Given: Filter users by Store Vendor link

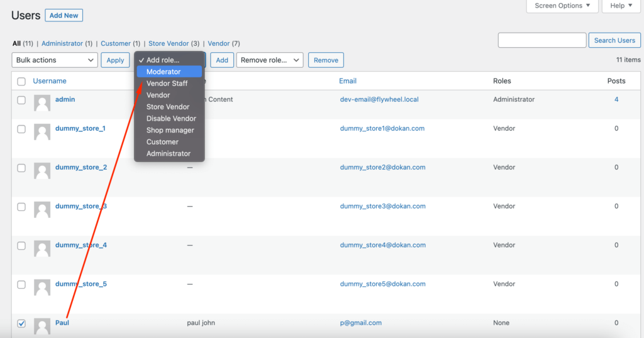Looking at the screenshot, I should tap(169, 44).
